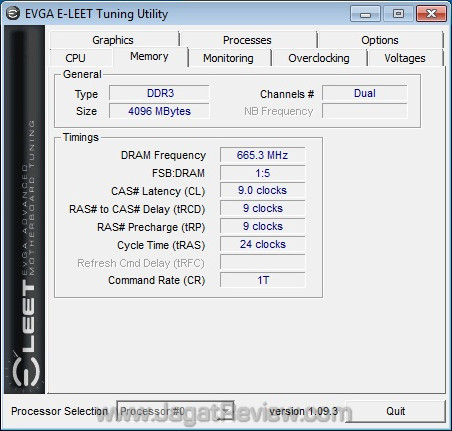
Task: Click the CAS# Latency value 9.0 clocks
Action: point(263,190)
